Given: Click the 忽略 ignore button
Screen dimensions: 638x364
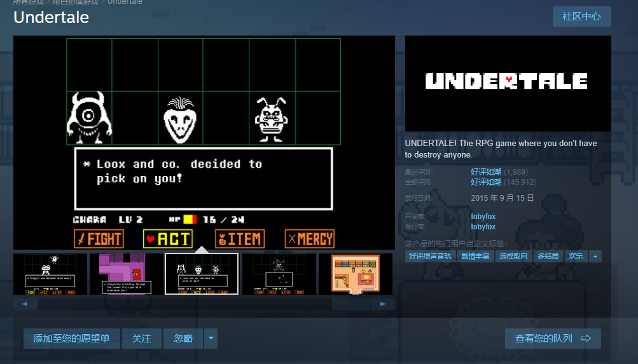Looking at the screenshot, I should pyautogui.click(x=183, y=339).
